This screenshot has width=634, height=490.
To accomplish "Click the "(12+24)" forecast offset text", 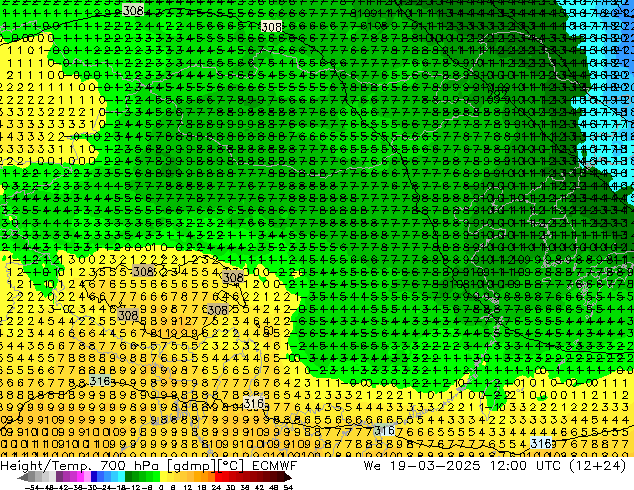I will pos(598,465).
